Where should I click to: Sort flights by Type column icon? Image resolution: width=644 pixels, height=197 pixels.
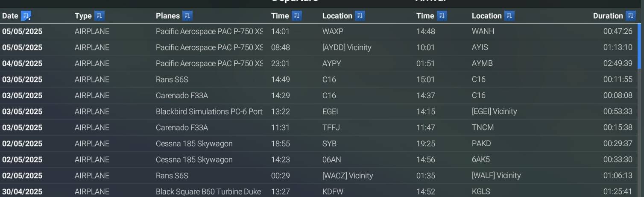[99, 16]
